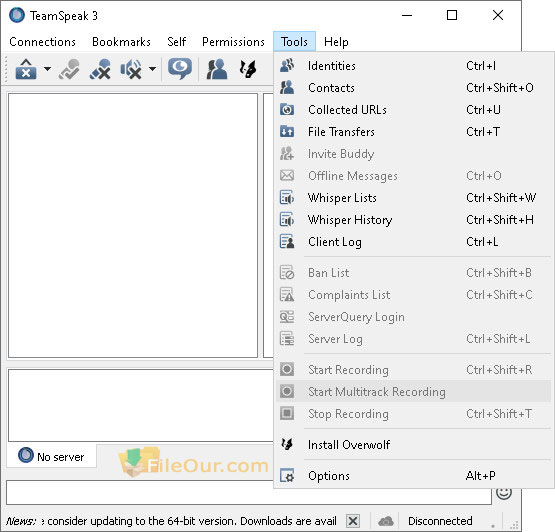The height and width of the screenshot is (532, 555).
Task: Click the Client Log icon
Action: coord(287,242)
